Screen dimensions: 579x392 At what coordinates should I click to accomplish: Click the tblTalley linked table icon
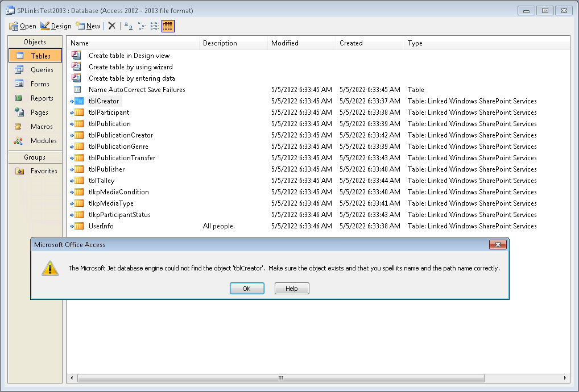pos(77,180)
